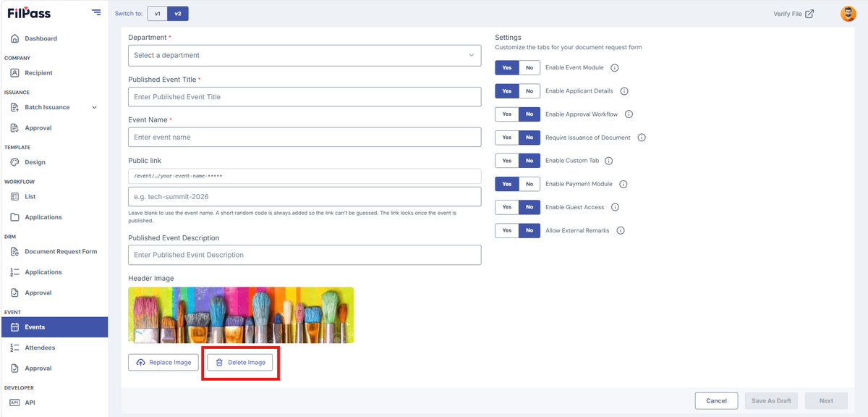Click the Issuance Approval icon
The height and width of the screenshot is (417, 868).
[x=14, y=128]
